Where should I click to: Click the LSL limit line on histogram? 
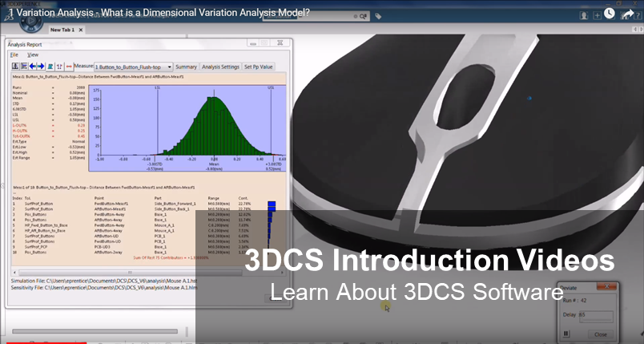coord(158,121)
